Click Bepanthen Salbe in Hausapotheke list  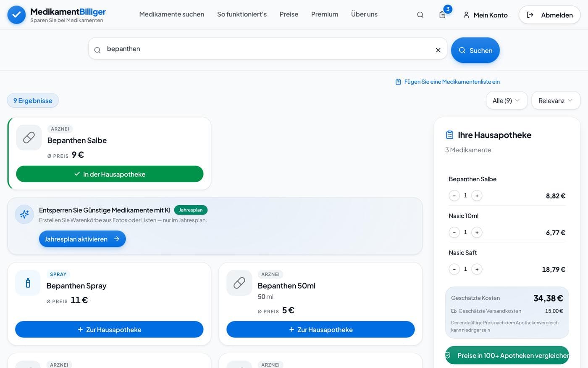click(472, 179)
